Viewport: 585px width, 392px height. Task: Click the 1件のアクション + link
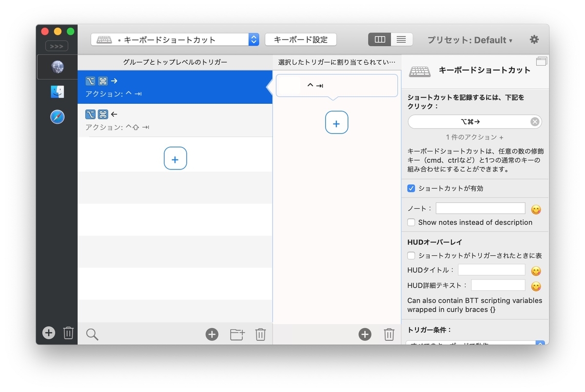[x=475, y=137]
